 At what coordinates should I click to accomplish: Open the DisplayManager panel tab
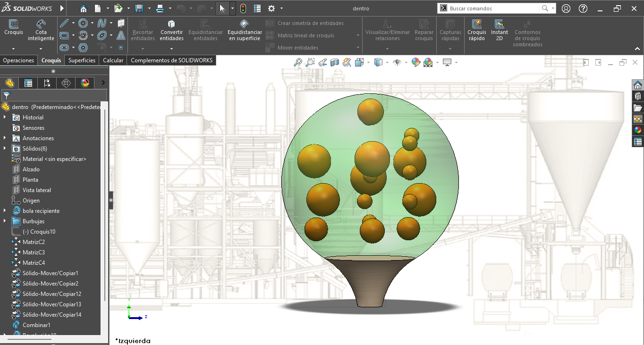[85, 83]
